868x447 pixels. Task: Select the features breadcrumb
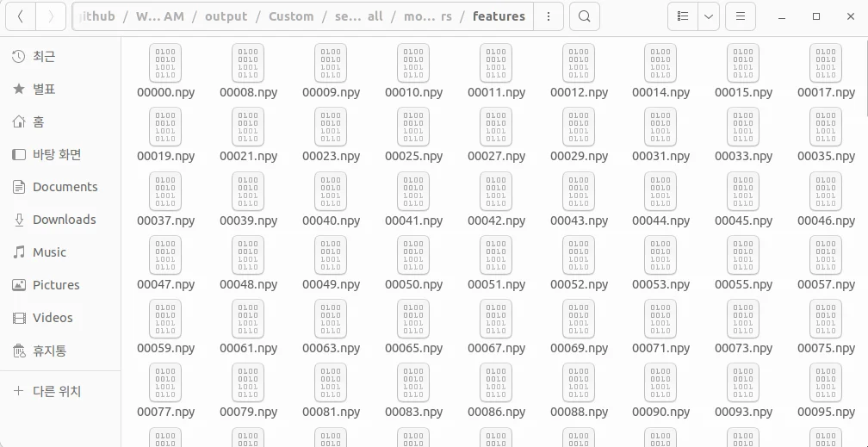tap(499, 16)
